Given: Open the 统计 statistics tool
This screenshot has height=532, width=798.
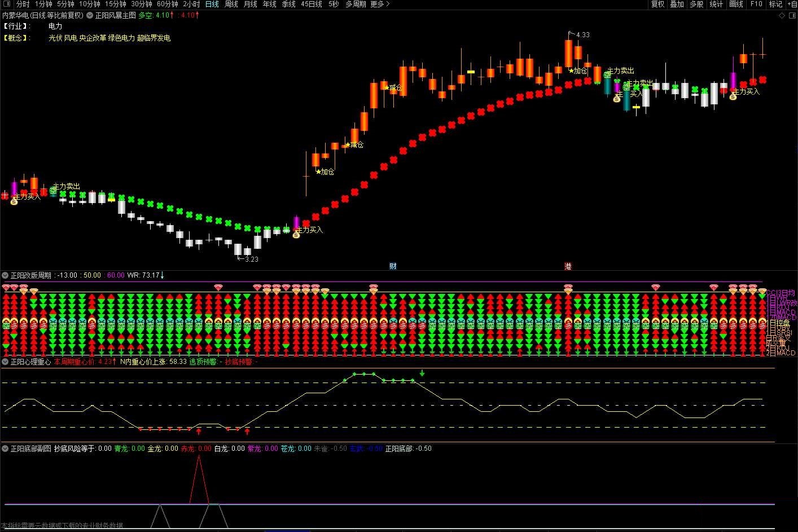Looking at the screenshot, I should pyautogui.click(x=716, y=4).
